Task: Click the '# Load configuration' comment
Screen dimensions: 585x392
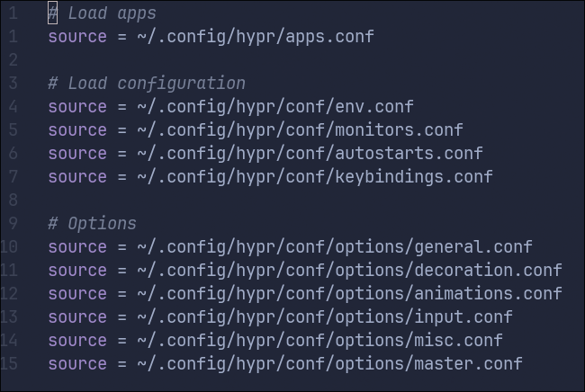Action: pyautogui.click(x=146, y=84)
